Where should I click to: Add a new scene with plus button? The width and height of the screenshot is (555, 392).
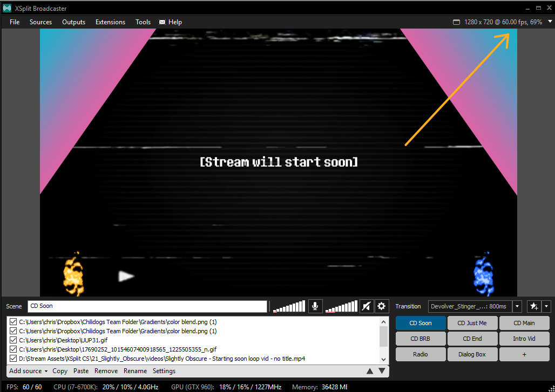[524, 354]
